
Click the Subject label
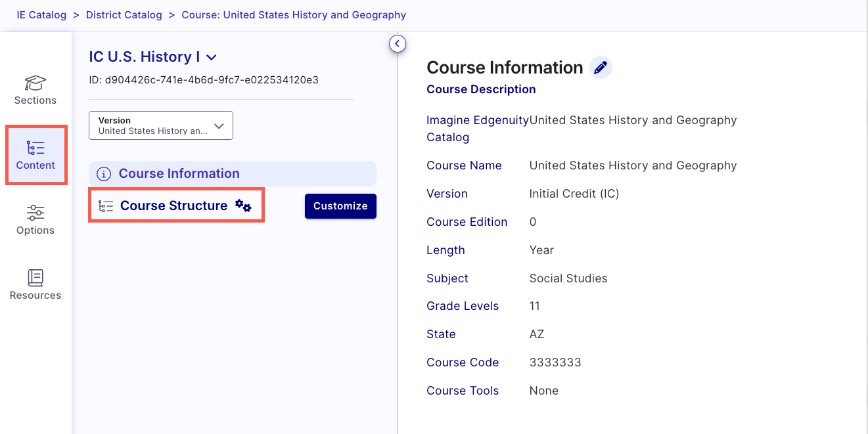447,278
